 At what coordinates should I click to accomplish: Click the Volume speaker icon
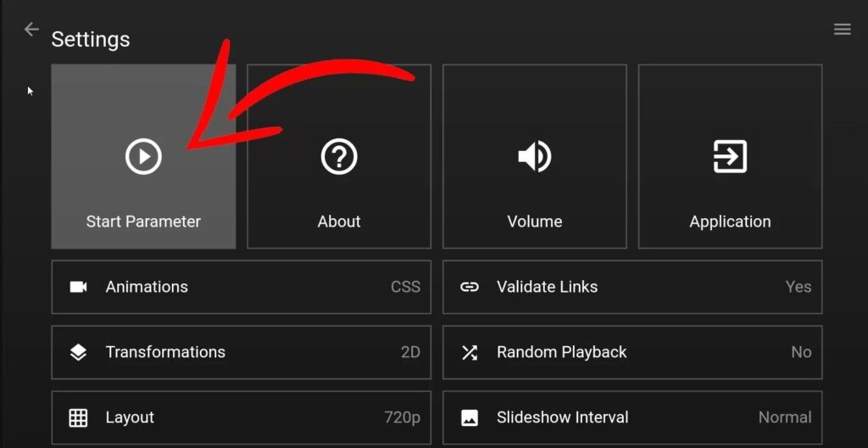pos(535,157)
